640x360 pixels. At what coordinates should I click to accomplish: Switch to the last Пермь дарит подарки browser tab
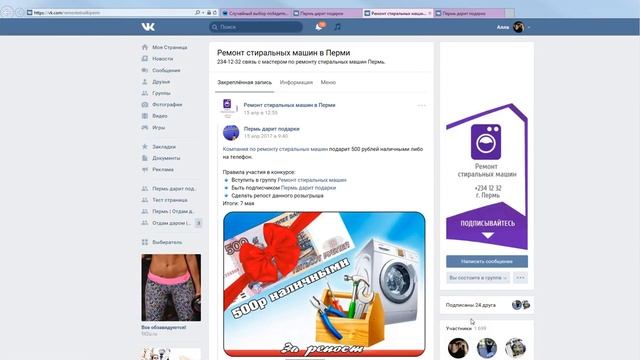(x=469, y=13)
